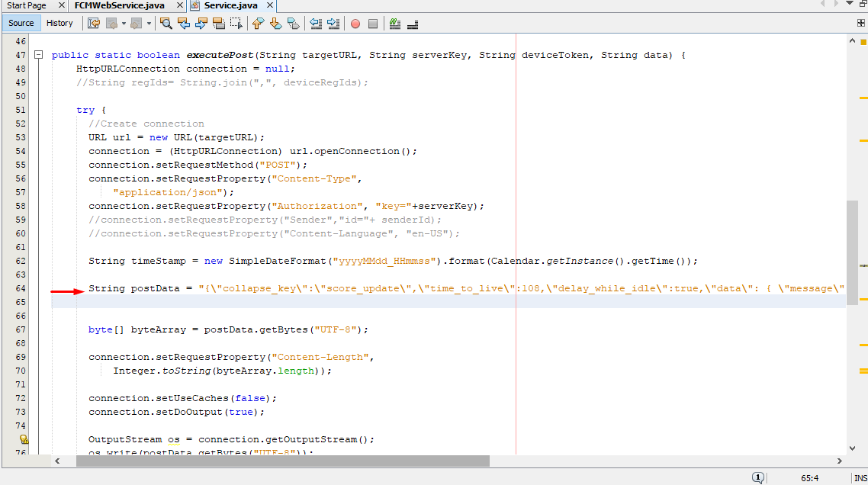This screenshot has width=868, height=485.
Task: Click the "Content-Length" string literal
Action: coord(320,357)
